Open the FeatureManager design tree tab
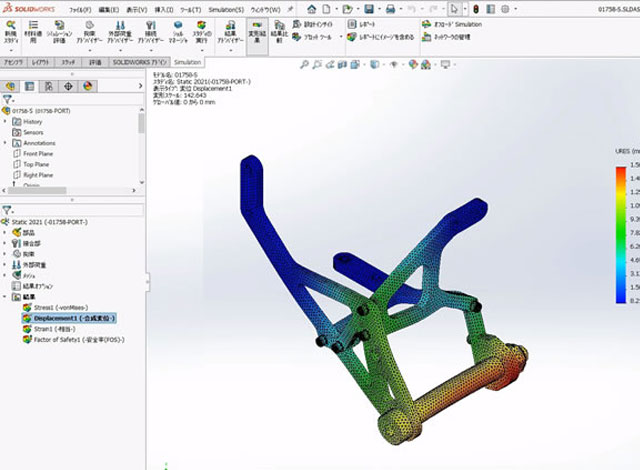Image resolution: width=640 pixels, height=470 pixels. (x=10, y=86)
